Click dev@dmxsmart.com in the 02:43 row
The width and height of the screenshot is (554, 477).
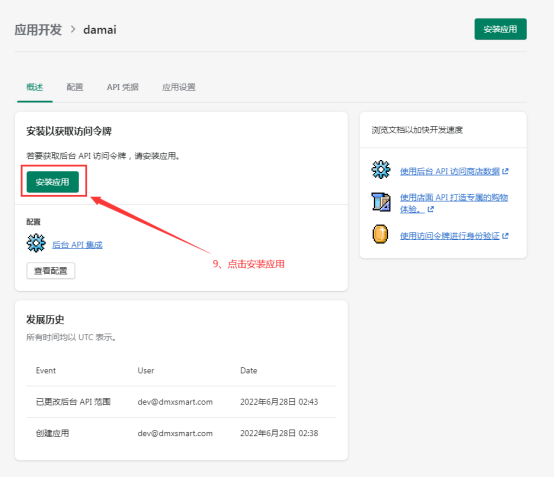pyautogui.click(x=175, y=402)
